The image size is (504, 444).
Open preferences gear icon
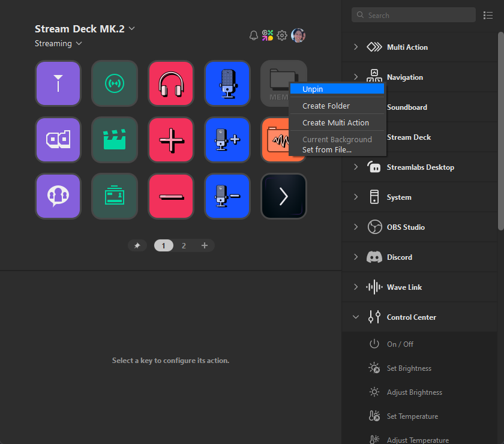point(282,35)
